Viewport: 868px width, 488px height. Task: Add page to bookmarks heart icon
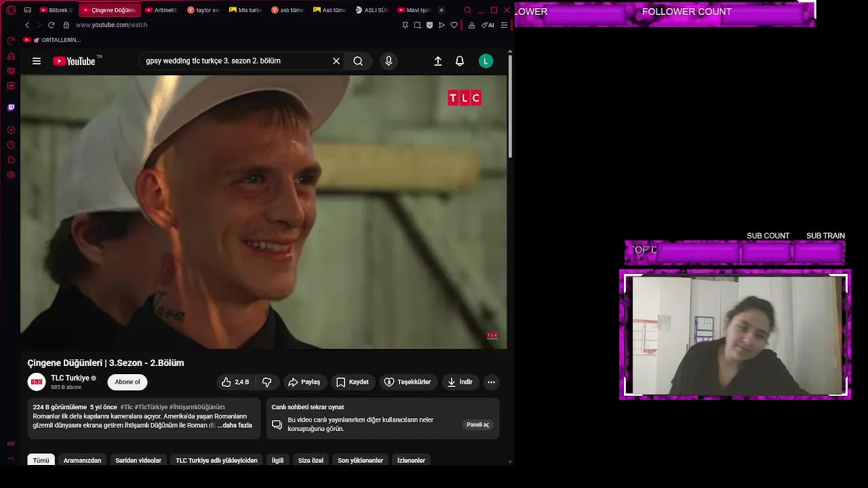454,25
